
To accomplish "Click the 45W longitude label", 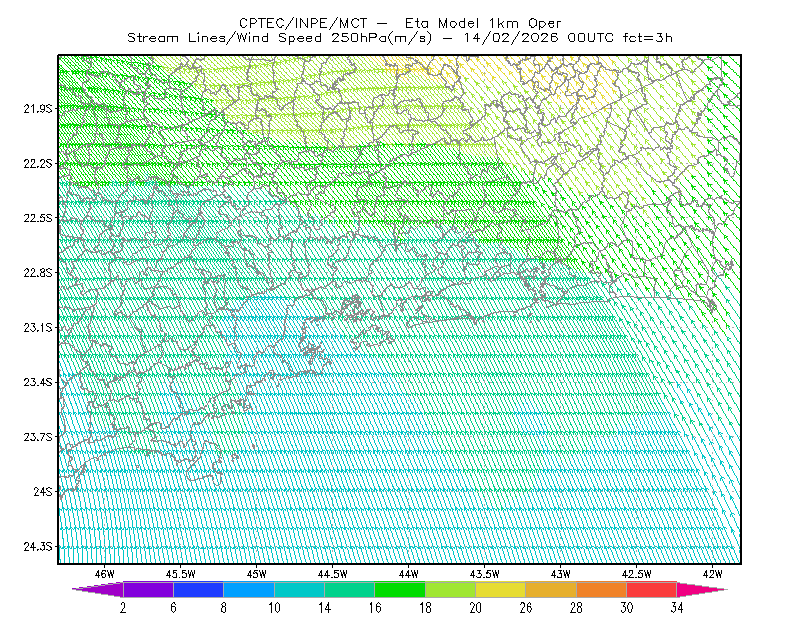I will (257, 574).
